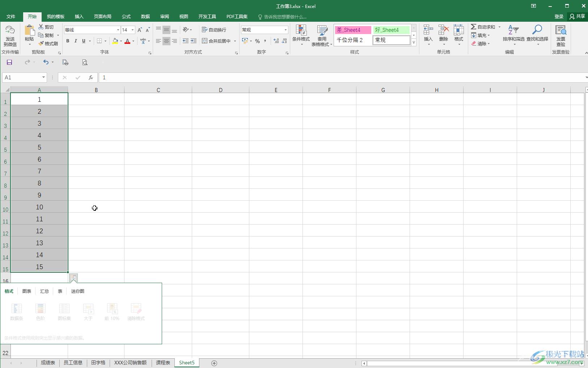588x368 pixels.
Task: Click the percent style icon
Action: 257,41
